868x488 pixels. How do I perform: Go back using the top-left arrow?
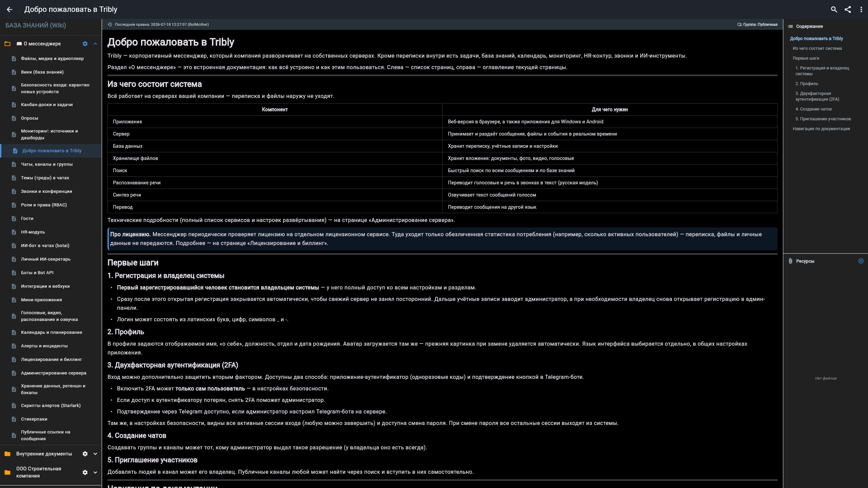tap(9, 9)
